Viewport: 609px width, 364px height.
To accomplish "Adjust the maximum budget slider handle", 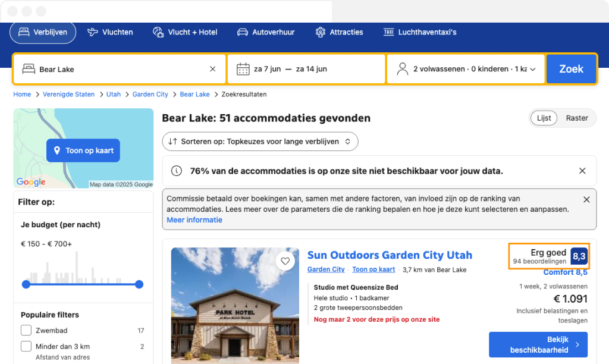I will click(x=139, y=284).
